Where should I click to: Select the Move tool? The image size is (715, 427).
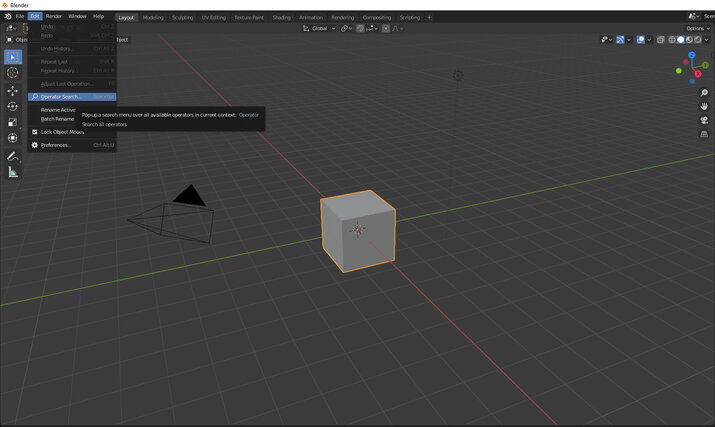(13, 90)
